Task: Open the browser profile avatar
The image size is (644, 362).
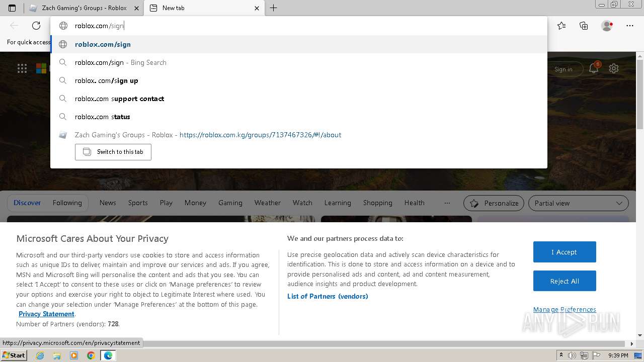Action: tap(607, 26)
